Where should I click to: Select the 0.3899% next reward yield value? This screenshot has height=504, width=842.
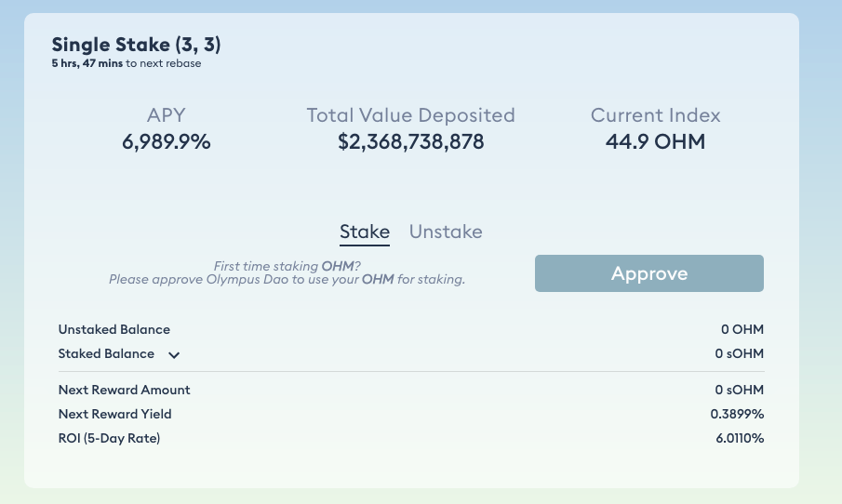737,414
